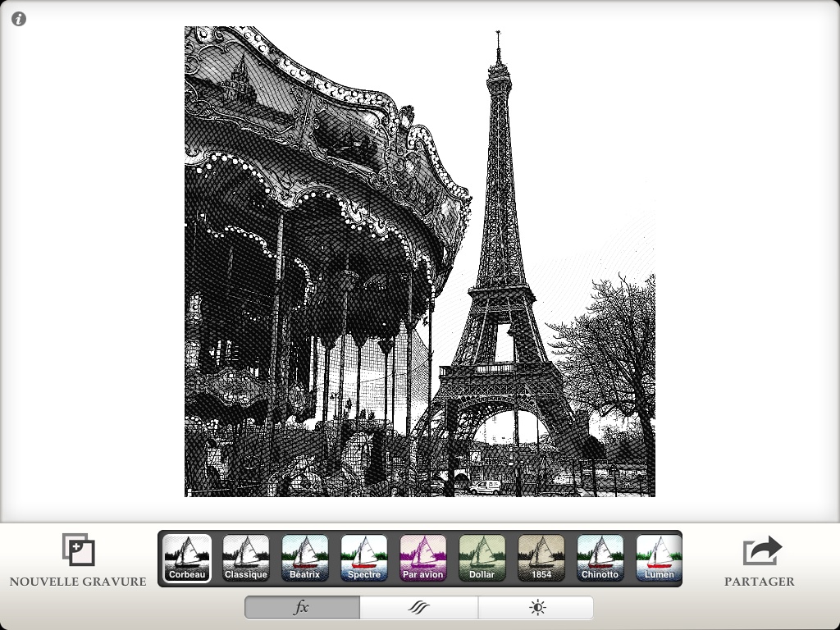This screenshot has width=840, height=630.
Task: Tap the Nouvelle Gravure overlapping squares icon
Action: [x=79, y=550]
